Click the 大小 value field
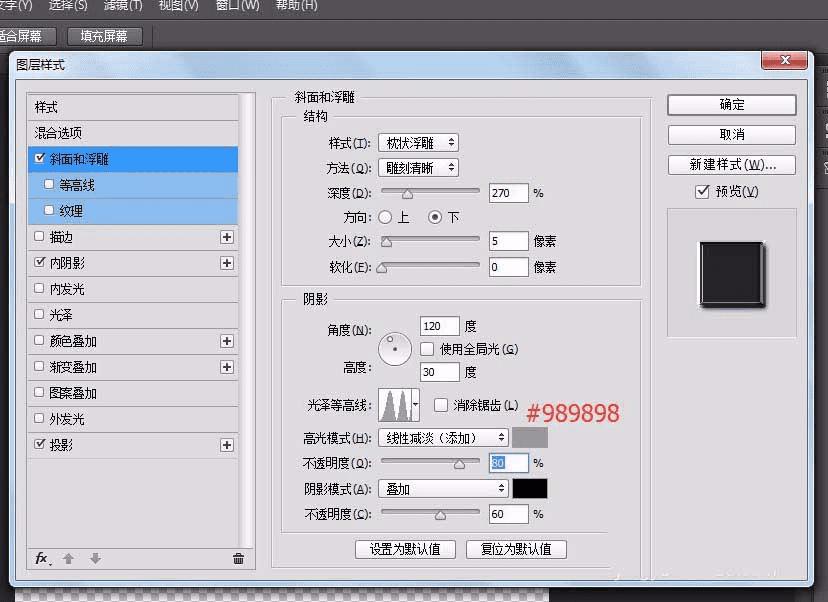This screenshot has width=828, height=602. pos(508,241)
